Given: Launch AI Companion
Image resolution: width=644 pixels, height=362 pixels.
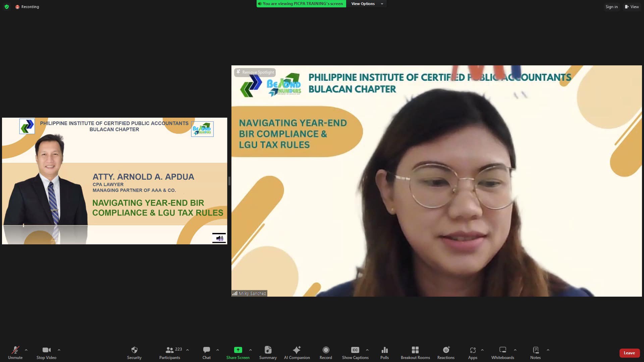Looking at the screenshot, I should (x=297, y=353).
